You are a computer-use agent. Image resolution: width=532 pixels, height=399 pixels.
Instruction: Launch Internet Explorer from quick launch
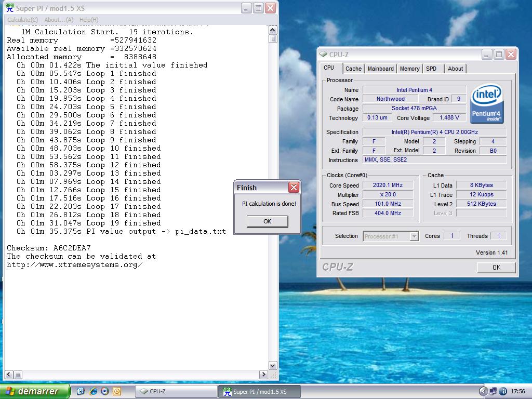[93, 391]
